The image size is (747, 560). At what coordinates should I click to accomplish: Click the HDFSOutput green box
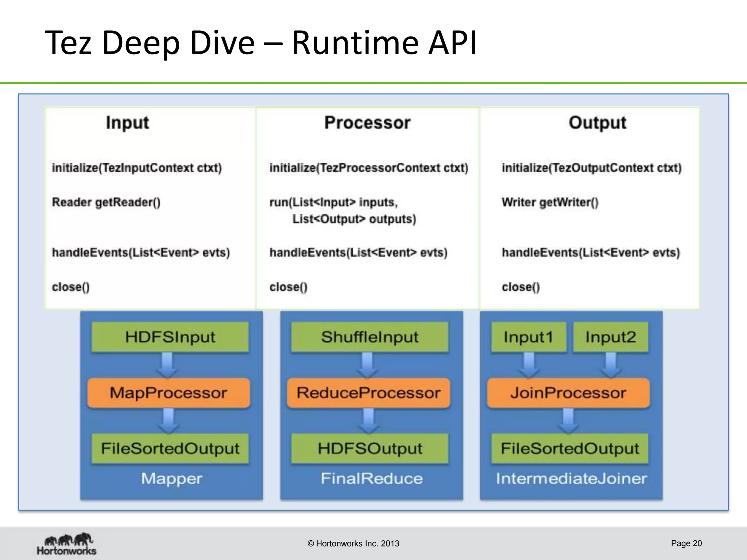pyautogui.click(x=370, y=448)
